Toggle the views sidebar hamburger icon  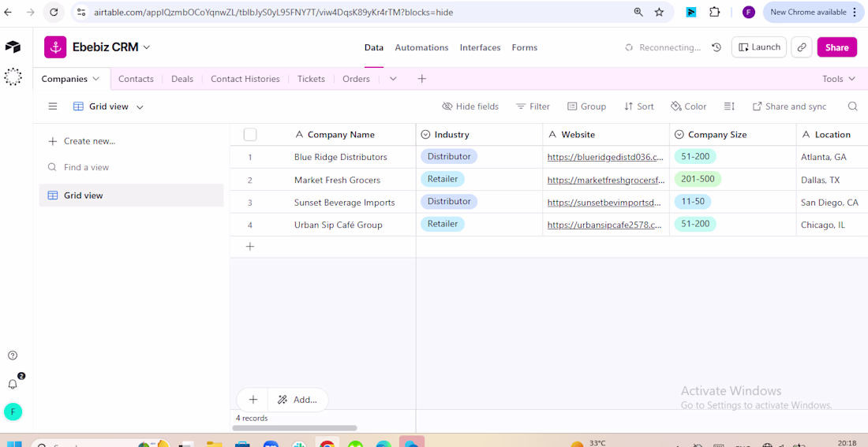(x=53, y=106)
